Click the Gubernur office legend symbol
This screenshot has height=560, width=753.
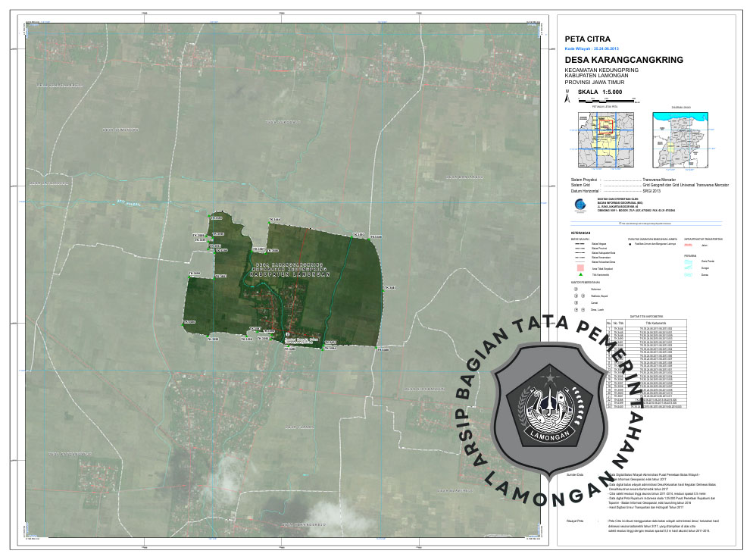(576, 289)
